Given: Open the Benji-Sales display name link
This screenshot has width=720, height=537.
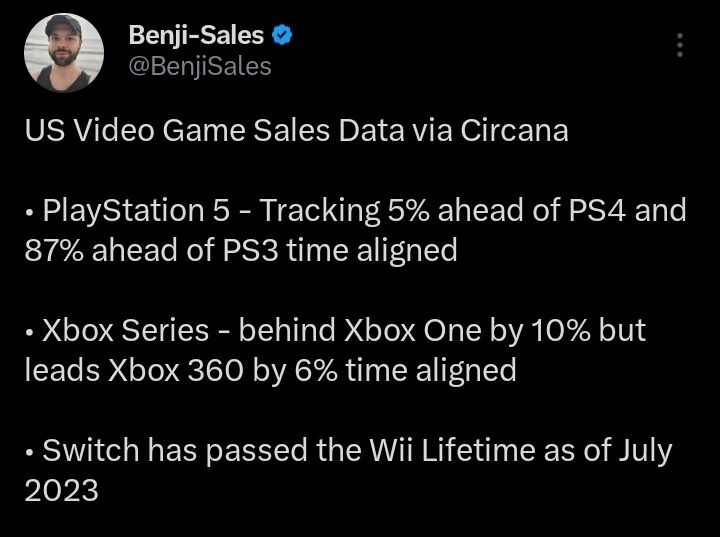Looking at the screenshot, I should [x=196, y=35].
